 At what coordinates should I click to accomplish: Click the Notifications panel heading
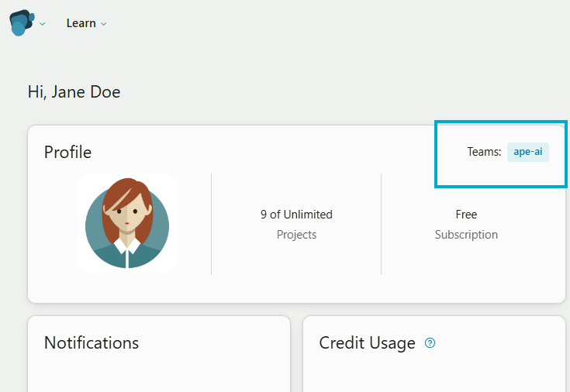tap(92, 342)
